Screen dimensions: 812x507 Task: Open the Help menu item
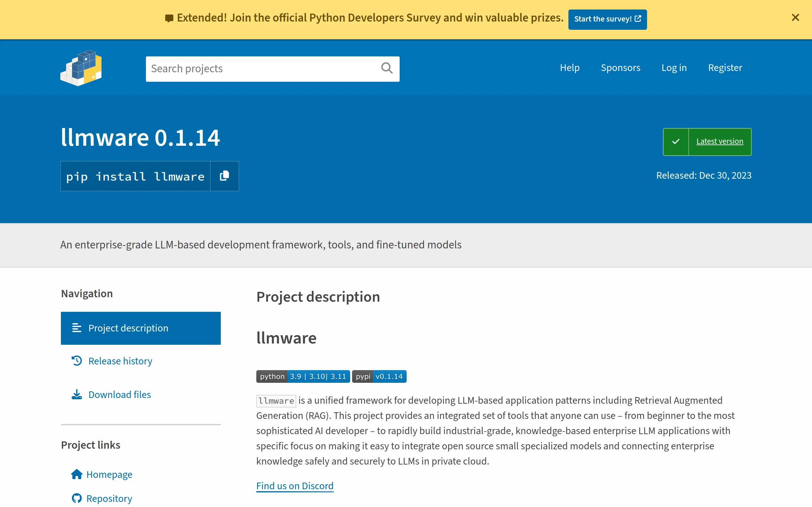point(569,68)
